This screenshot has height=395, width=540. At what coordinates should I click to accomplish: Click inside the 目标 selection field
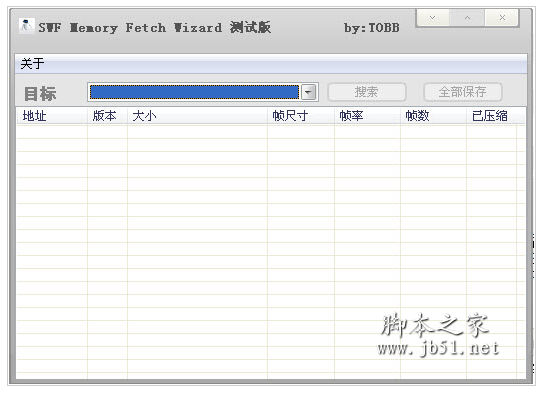click(194, 92)
